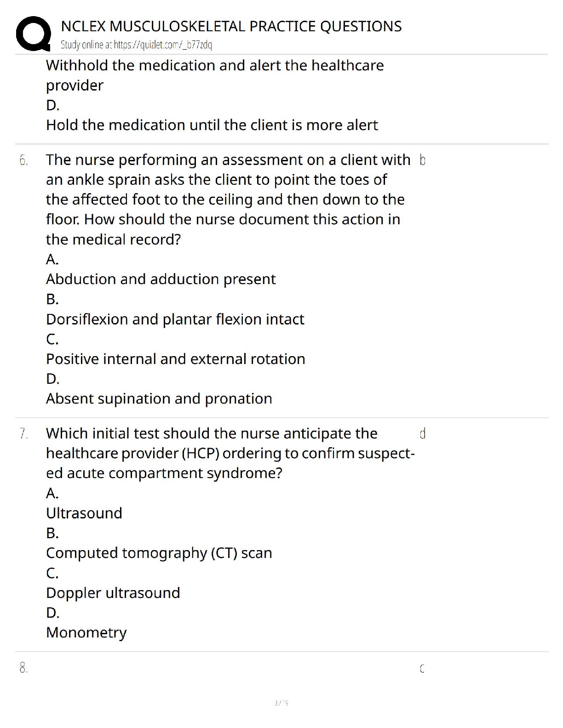Click the 'Monometry' answer choice
Screen dimensions: 563x728
[x=86, y=632]
